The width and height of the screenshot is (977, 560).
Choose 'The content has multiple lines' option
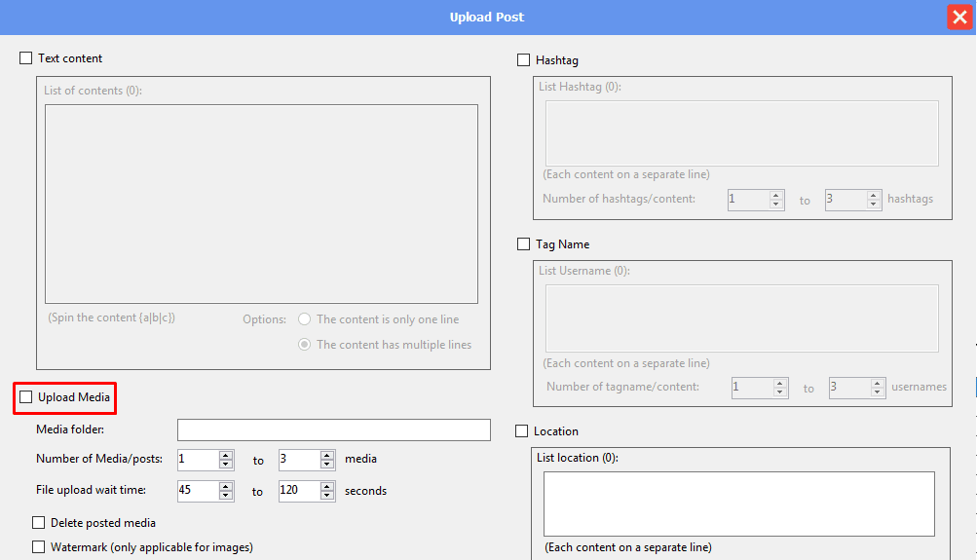click(x=305, y=345)
